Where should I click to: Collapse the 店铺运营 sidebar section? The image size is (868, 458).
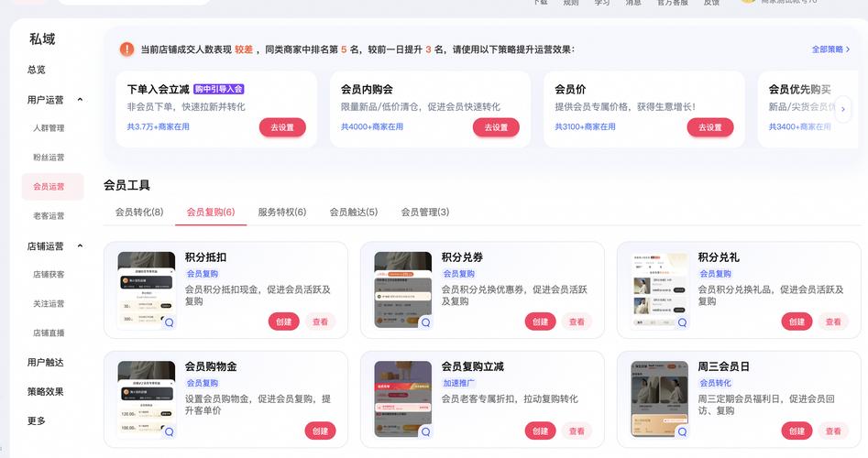81,245
